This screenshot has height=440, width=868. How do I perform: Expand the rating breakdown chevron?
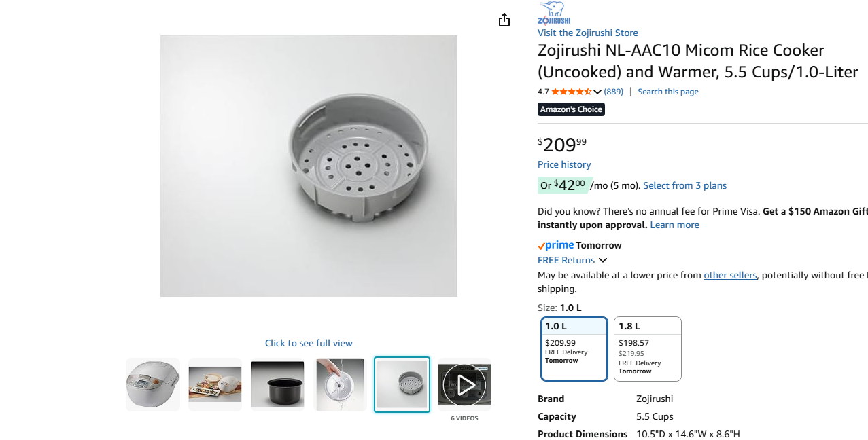coord(597,92)
